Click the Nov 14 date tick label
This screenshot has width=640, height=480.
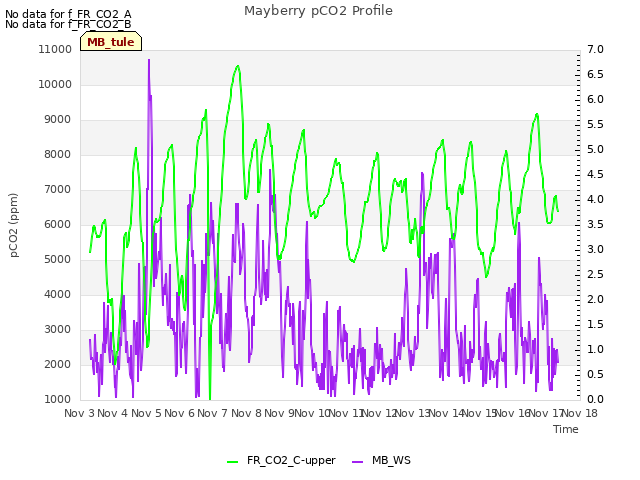446,413
